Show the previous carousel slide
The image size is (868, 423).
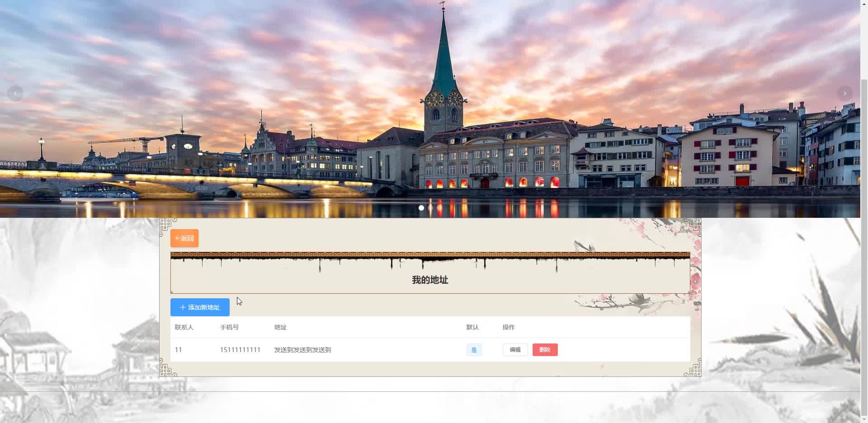[15, 94]
